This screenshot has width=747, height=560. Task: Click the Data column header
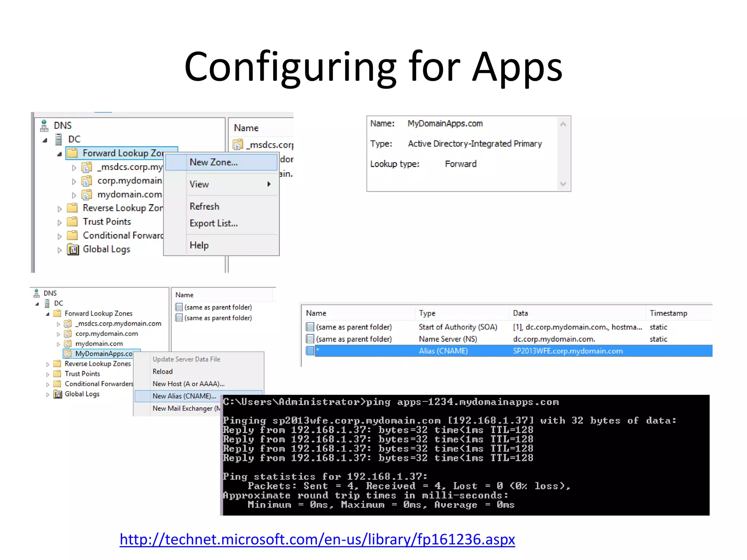pos(577,313)
